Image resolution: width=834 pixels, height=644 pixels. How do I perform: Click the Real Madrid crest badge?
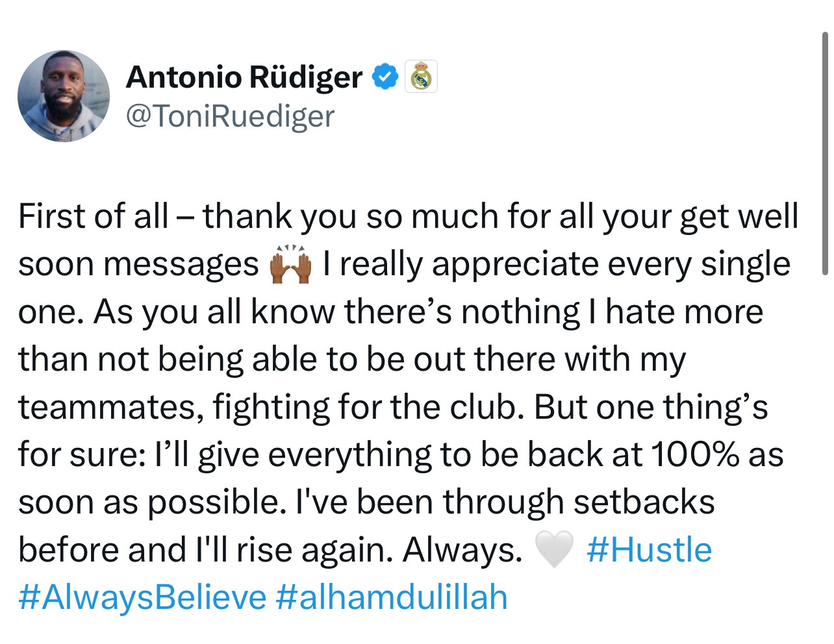click(421, 77)
